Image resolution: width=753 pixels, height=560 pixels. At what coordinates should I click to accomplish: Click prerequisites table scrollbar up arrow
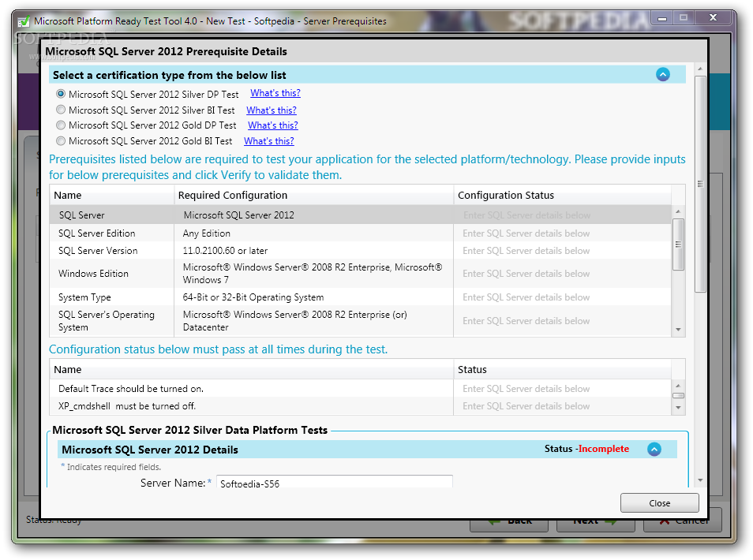click(678, 211)
